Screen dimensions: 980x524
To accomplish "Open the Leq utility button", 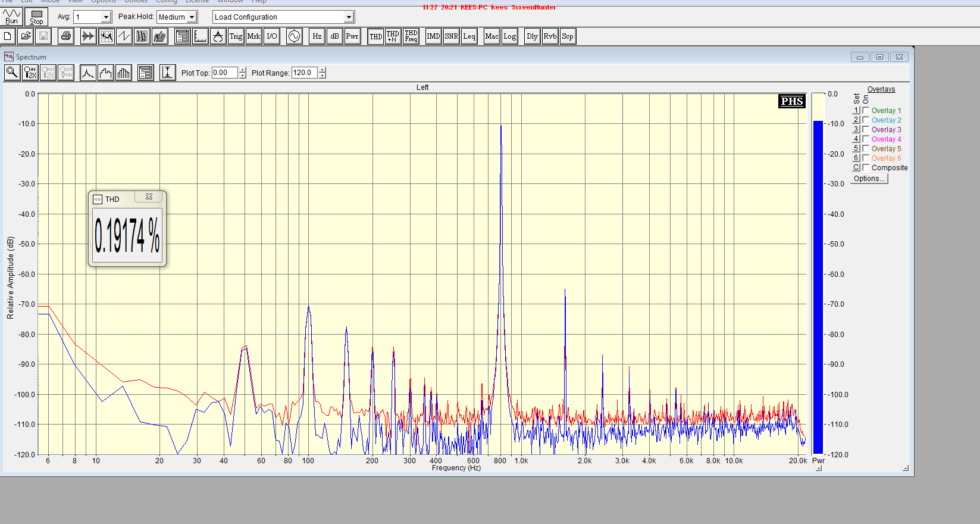I will point(469,36).
